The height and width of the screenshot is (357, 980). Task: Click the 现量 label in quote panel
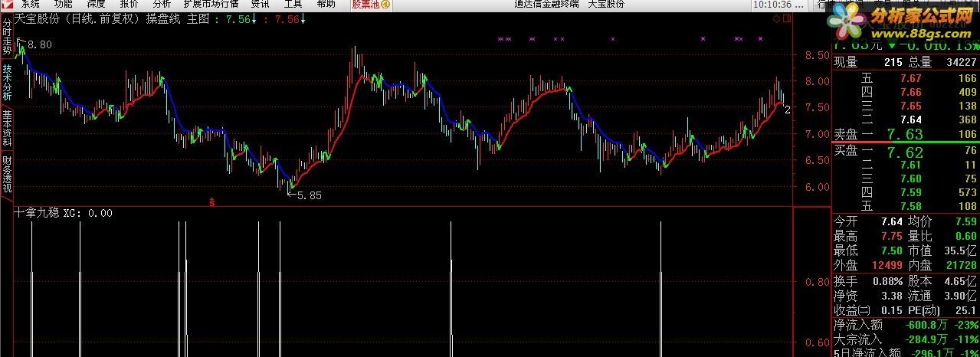click(x=846, y=63)
